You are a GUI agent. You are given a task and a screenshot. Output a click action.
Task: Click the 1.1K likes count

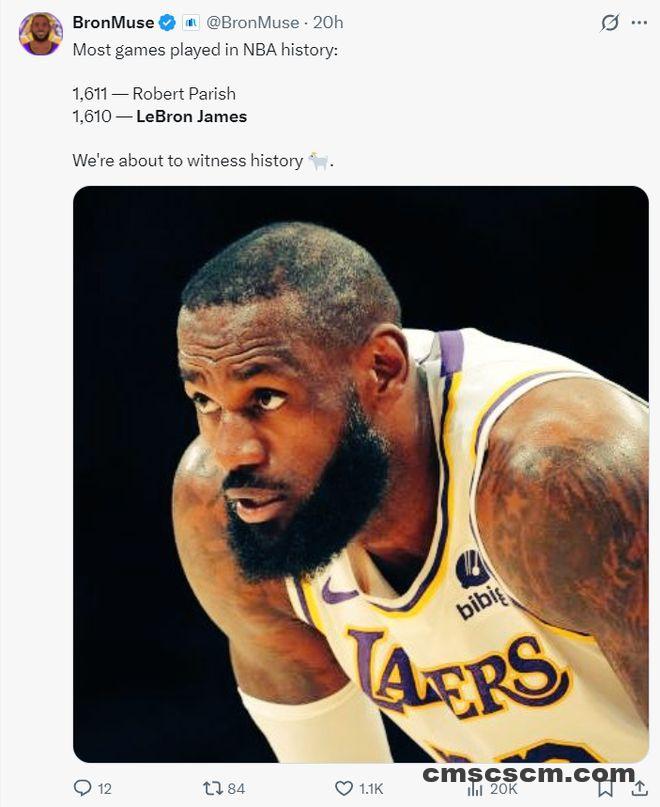click(x=371, y=788)
